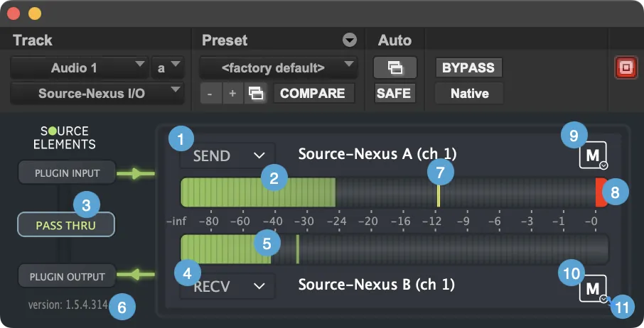Toggle the PASS THRU button

coord(65,224)
